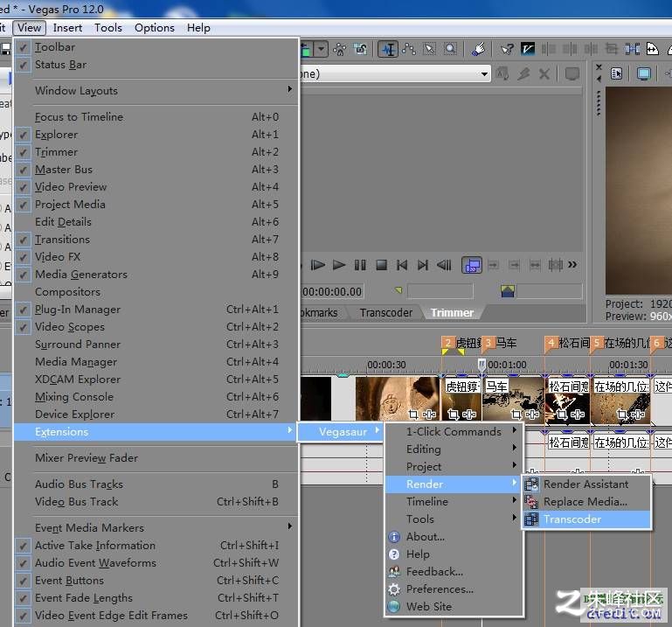Select the carved stone video clip thumbnail
Image resolution: width=672 pixels, height=627 pixels.
point(398,399)
